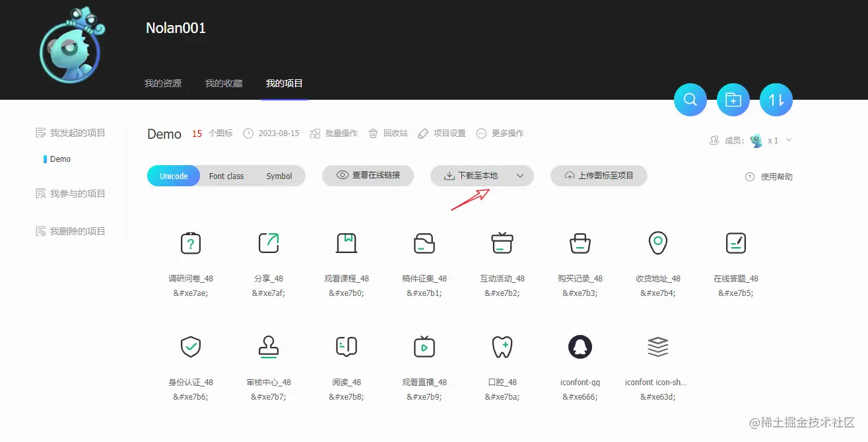Viewport: 868px width, 442px height.
Task: Click the new project folder icon
Action: 733,99
